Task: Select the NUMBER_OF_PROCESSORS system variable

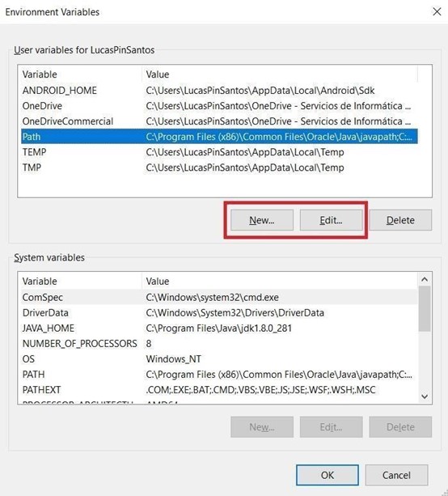Action: click(219, 344)
